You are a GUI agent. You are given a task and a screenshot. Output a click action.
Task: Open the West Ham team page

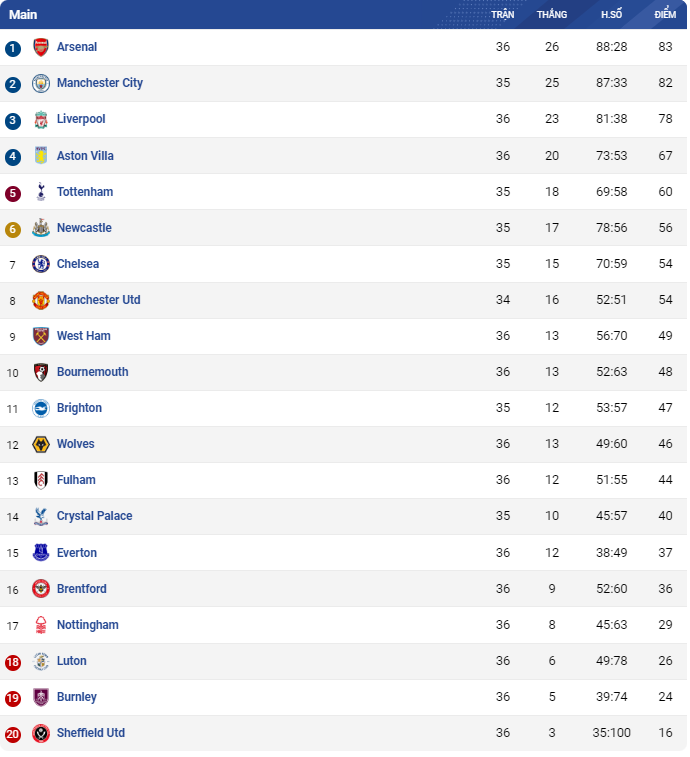click(x=84, y=336)
